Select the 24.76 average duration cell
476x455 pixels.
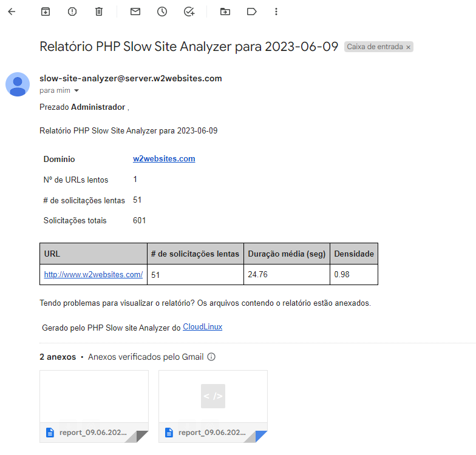[287, 274]
